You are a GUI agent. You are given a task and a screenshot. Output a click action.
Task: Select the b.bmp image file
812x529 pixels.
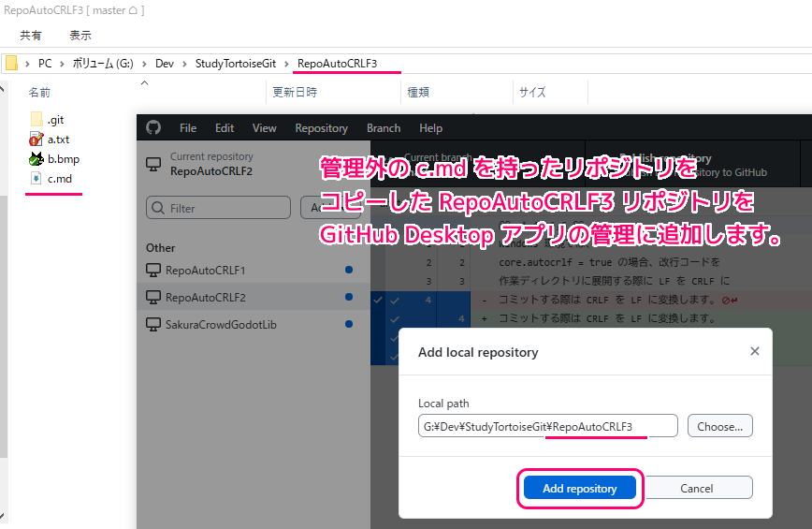tap(62, 159)
